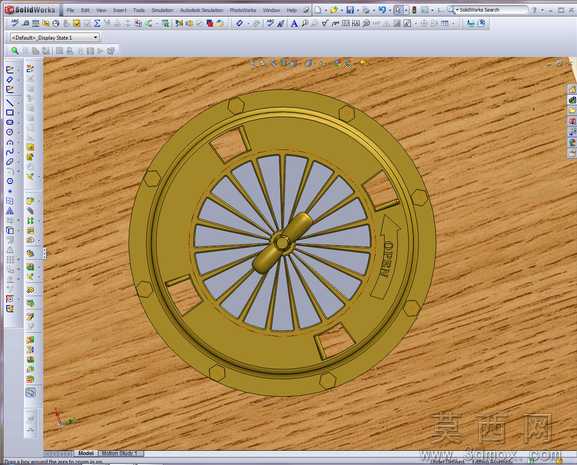Click the Undo icon
577x465 pixels.
click(382, 10)
